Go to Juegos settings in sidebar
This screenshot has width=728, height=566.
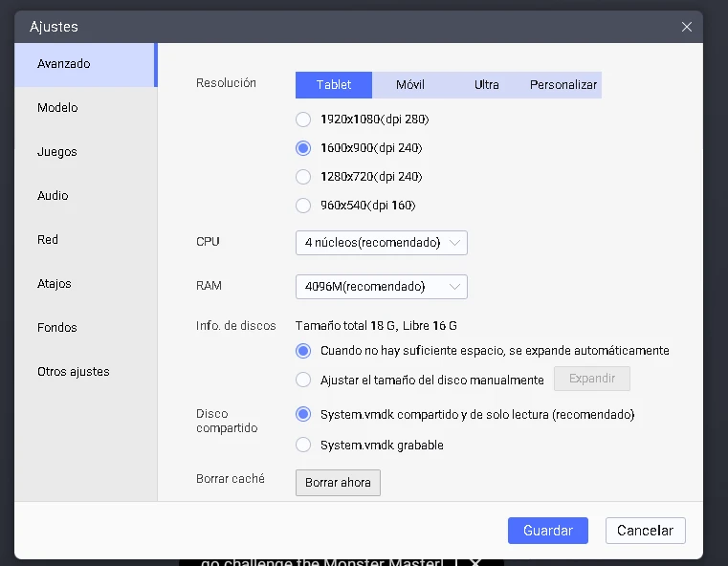pos(57,152)
